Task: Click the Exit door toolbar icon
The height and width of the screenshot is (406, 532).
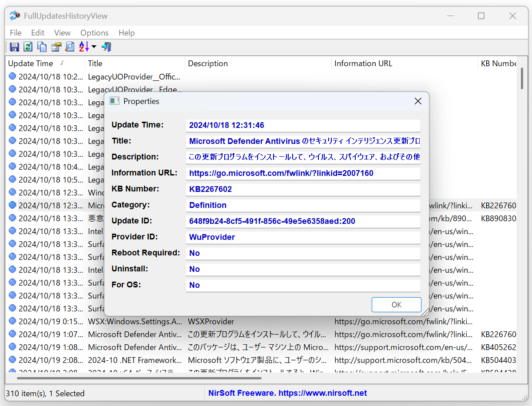Action: tap(106, 47)
